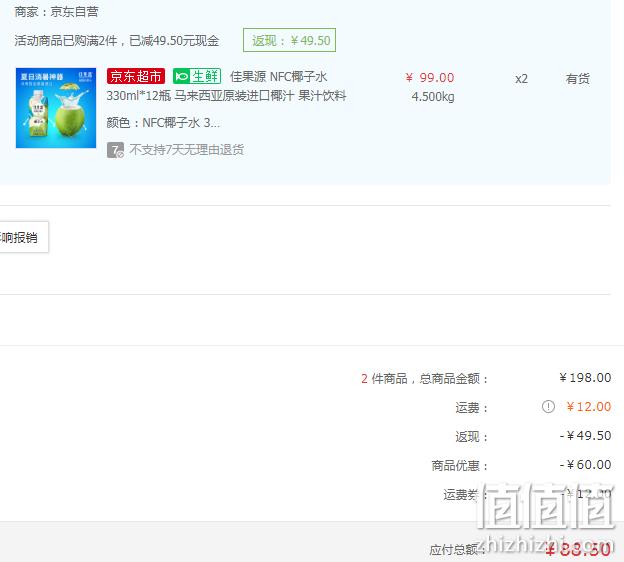The width and height of the screenshot is (624, 562).
Task: Select the 不支持7天无理由退货 text
Action: 187,150
